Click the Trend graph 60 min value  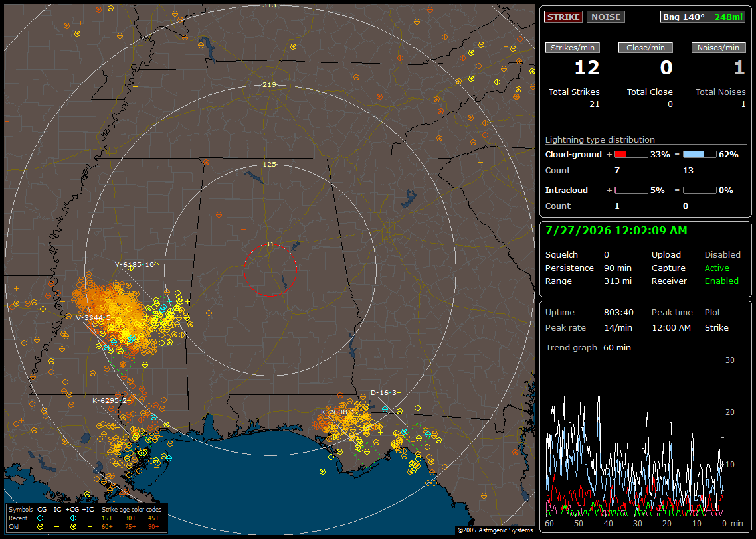(617, 348)
